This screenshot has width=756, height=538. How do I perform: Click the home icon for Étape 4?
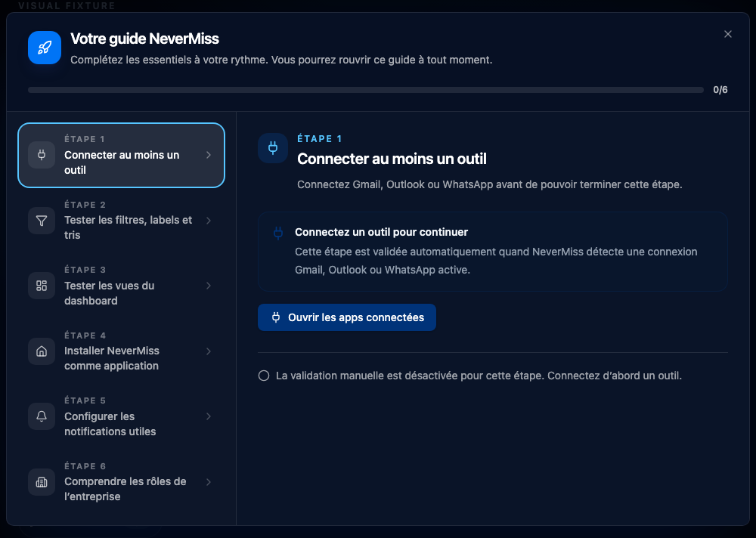[x=42, y=351]
